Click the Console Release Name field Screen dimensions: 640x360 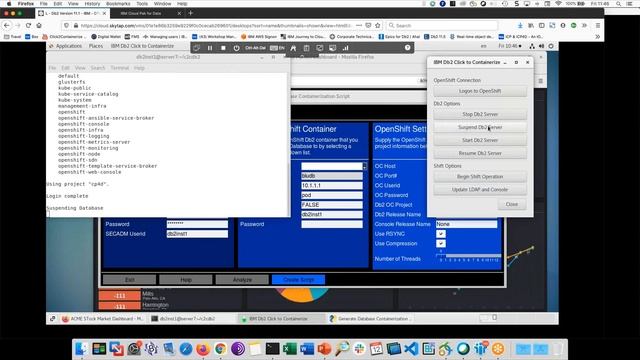pyautogui.click(x=467, y=224)
